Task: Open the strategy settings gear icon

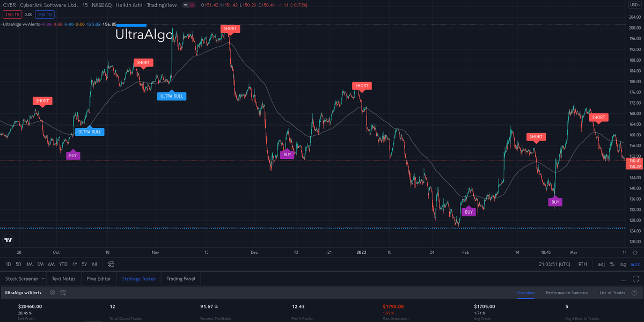Action: click(53, 292)
